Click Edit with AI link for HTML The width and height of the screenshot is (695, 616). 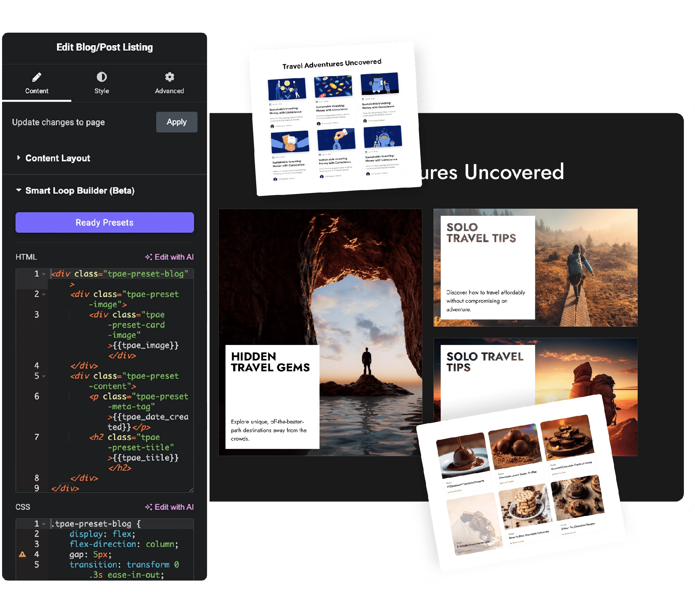pos(174,257)
